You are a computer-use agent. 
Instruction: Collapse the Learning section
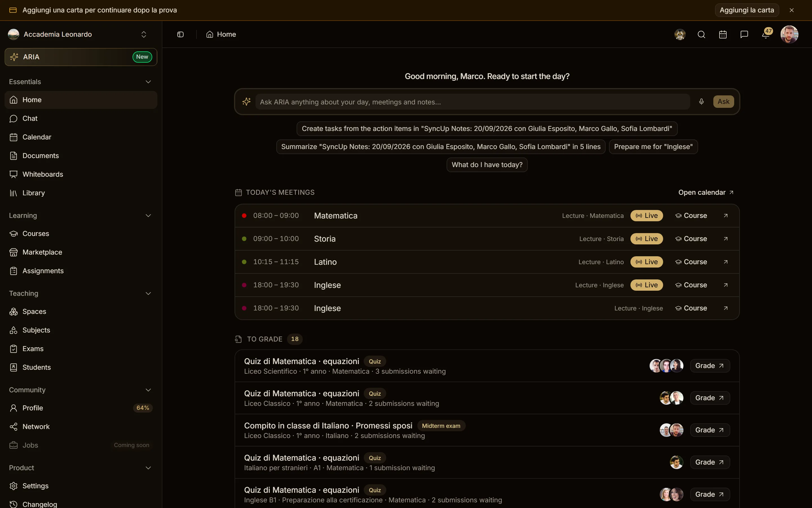[x=148, y=216]
